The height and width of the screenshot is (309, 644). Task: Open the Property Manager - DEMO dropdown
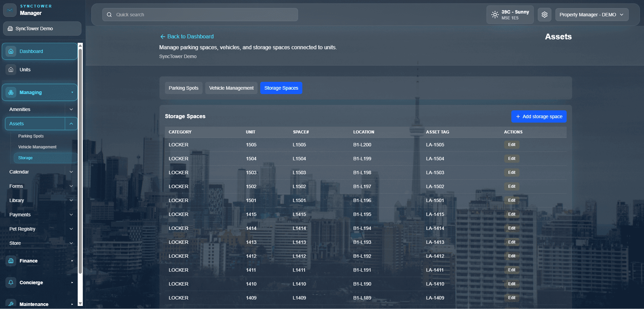(x=592, y=15)
